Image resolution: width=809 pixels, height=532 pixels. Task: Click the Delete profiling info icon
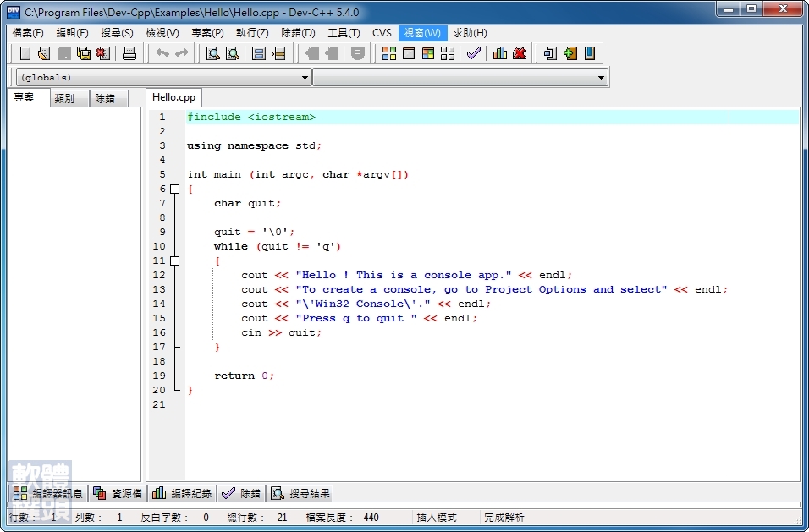(x=520, y=53)
